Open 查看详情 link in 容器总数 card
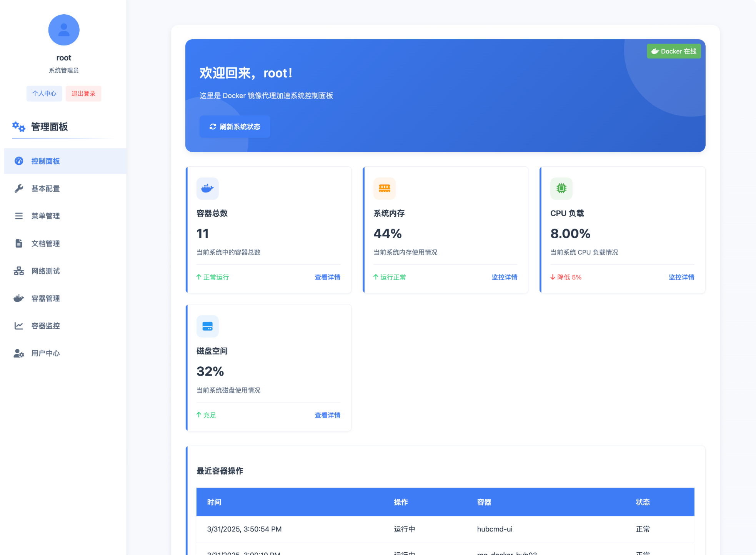This screenshot has width=756, height=555. tap(327, 277)
